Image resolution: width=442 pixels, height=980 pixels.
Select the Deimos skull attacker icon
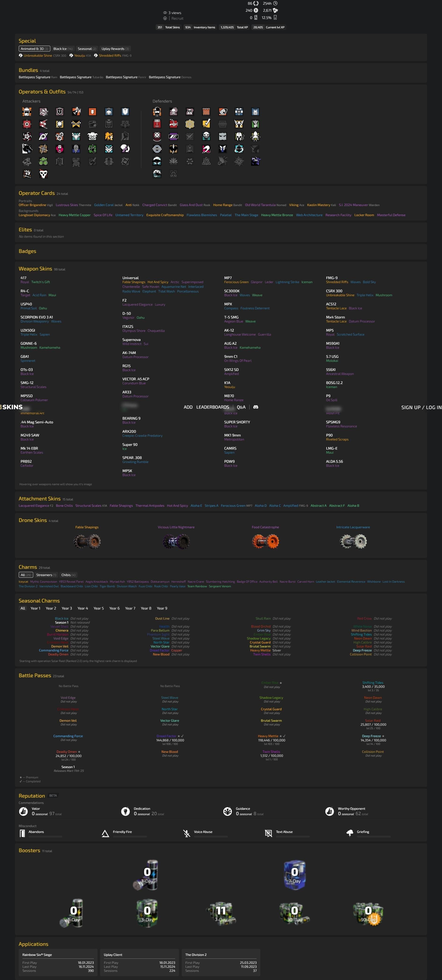(x=44, y=174)
